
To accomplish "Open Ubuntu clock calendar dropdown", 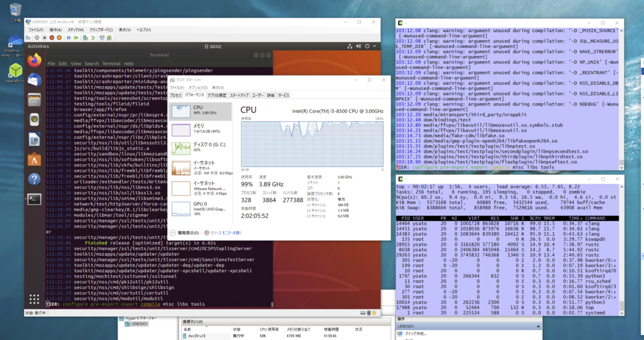I will pos(215,47).
